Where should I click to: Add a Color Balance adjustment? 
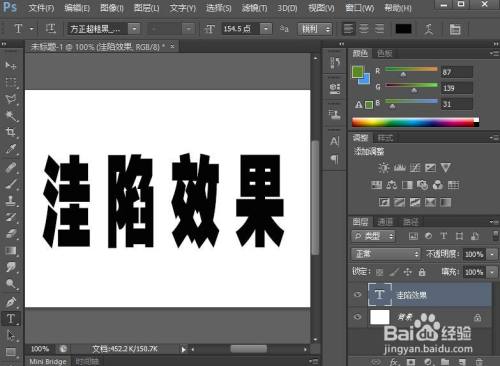point(392,185)
